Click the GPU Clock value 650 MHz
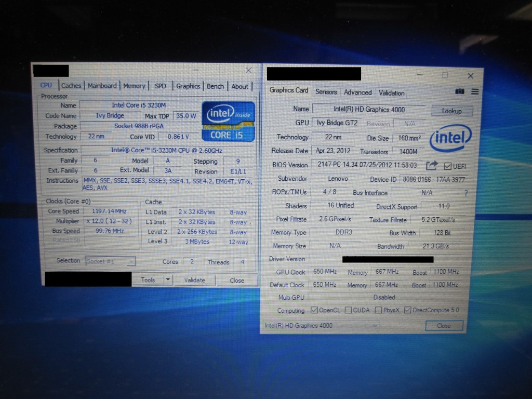 click(x=325, y=271)
